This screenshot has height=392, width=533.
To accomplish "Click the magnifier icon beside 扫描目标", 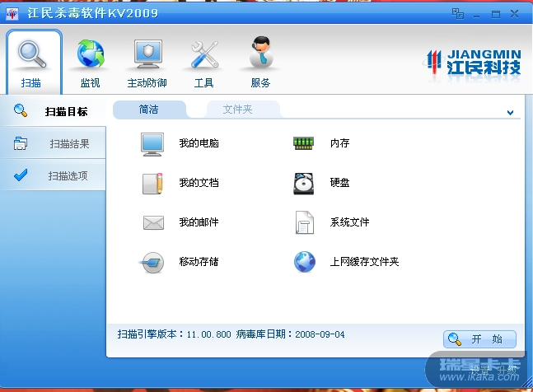I will coord(21,110).
